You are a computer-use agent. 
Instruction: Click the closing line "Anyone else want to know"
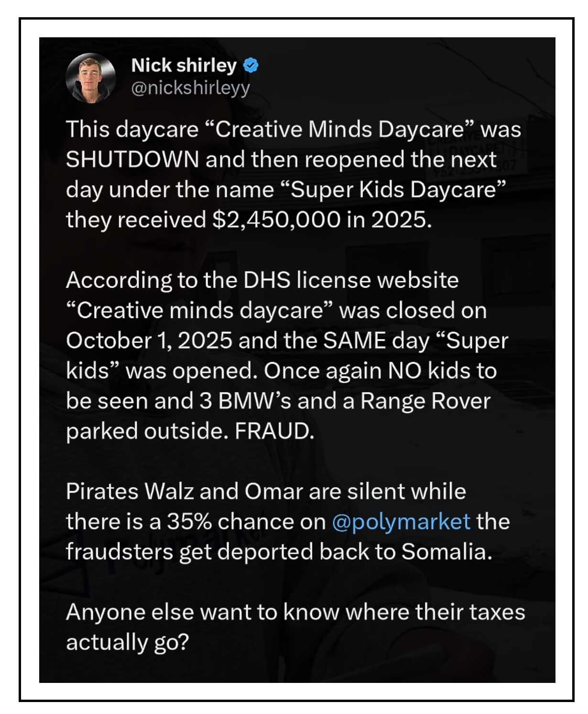pyautogui.click(x=295, y=612)
